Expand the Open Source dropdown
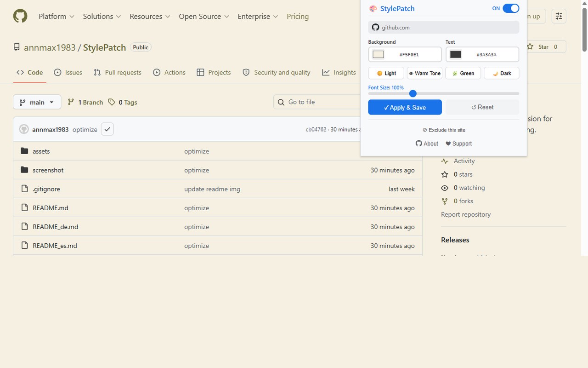The height and width of the screenshot is (368, 588). [204, 16]
